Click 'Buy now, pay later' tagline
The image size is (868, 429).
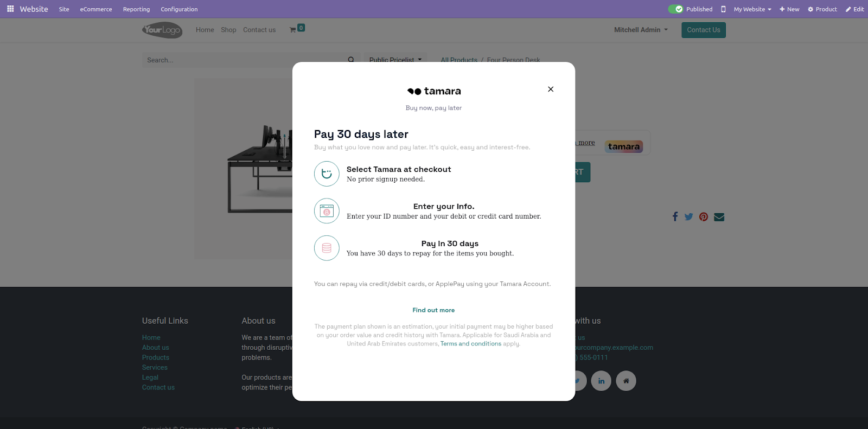pyautogui.click(x=434, y=108)
